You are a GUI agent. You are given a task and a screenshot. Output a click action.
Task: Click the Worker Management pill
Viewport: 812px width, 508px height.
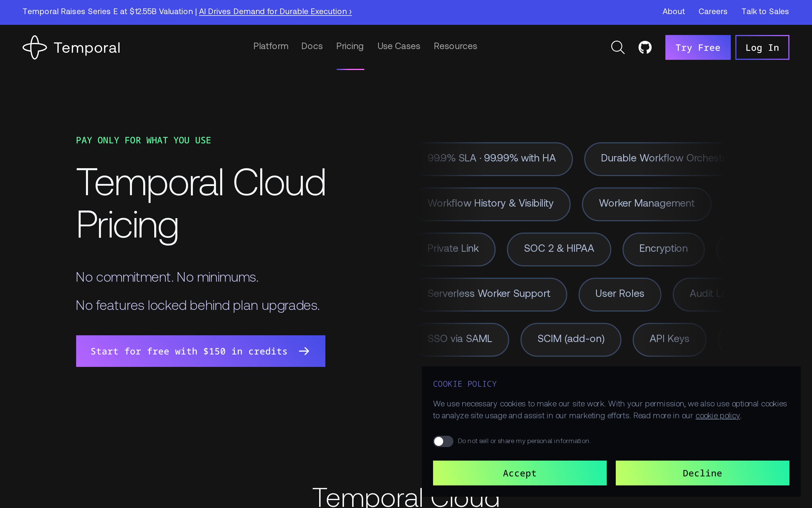(x=646, y=204)
